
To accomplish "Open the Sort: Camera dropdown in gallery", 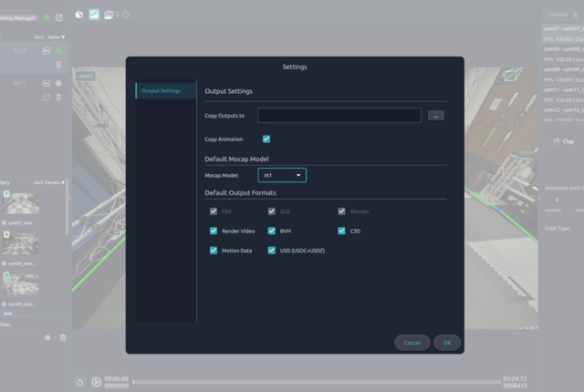I will tap(49, 182).
